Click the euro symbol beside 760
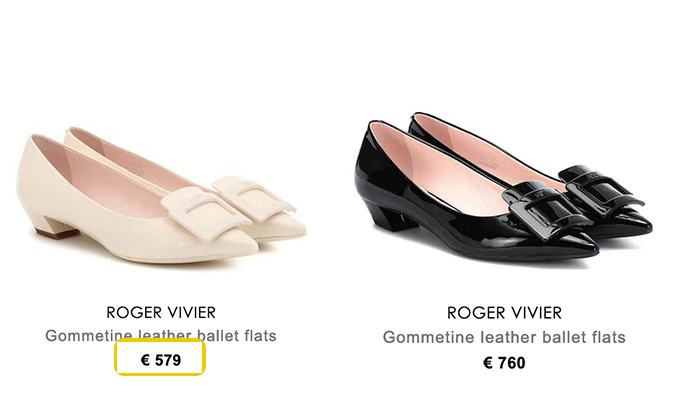This screenshot has width=700, height=400. pos(488,363)
